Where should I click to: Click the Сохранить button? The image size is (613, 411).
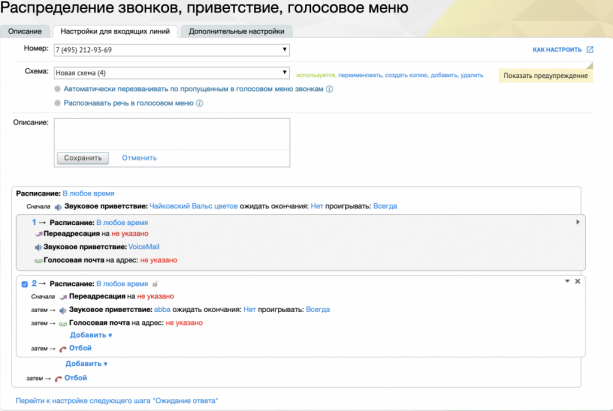pyautogui.click(x=83, y=158)
